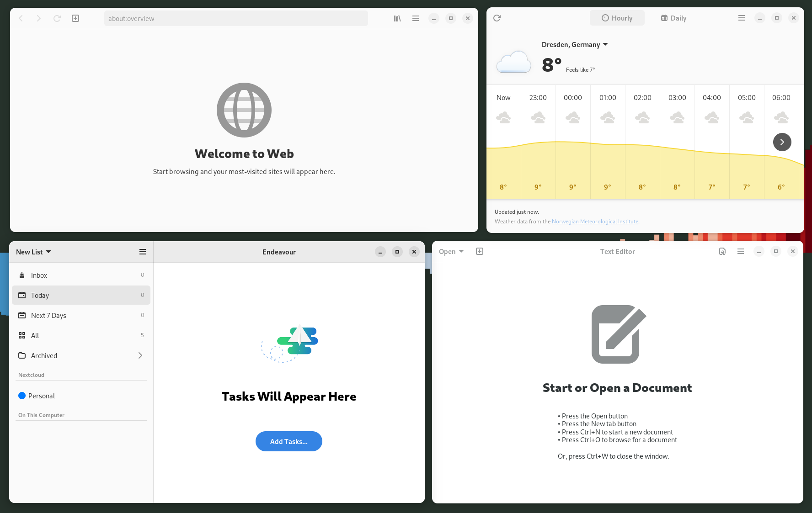Click the about:overview address bar

236,18
